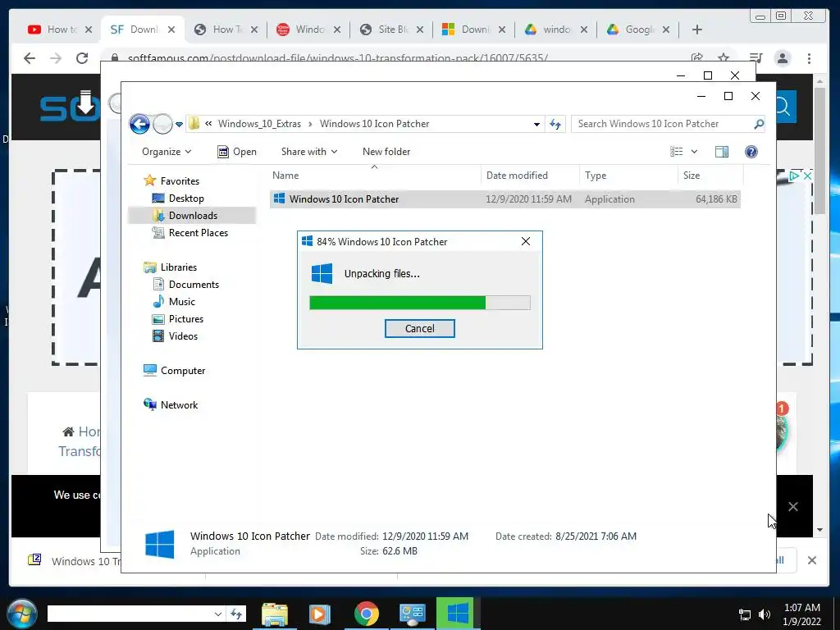The image size is (840, 630).
Task: Click the Explorer back navigation arrow
Action: [x=139, y=125]
